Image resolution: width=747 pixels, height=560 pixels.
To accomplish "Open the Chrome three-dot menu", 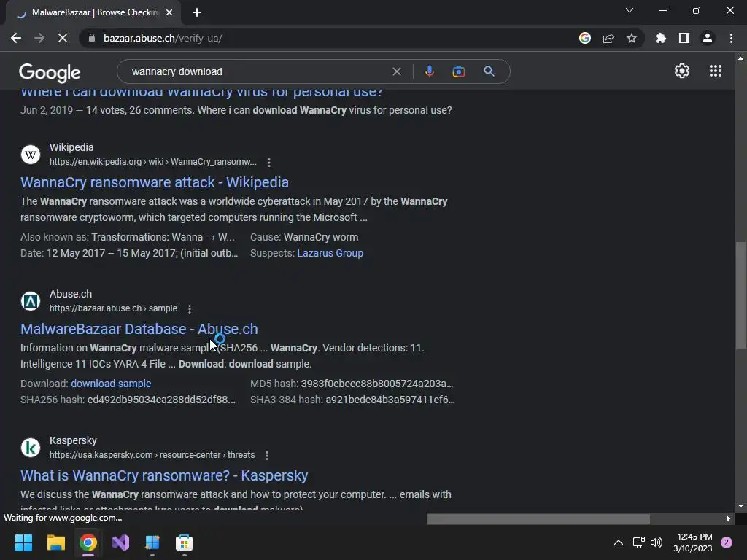I will pyautogui.click(x=731, y=38).
